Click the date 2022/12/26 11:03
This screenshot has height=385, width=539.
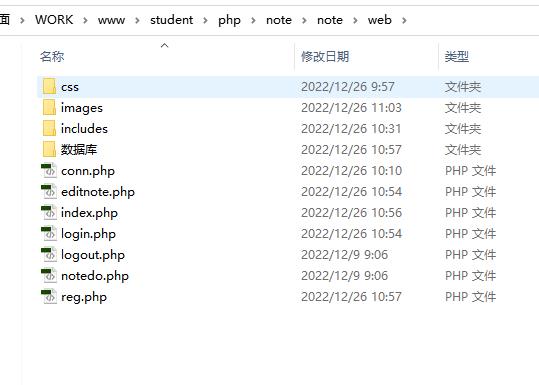tap(351, 108)
